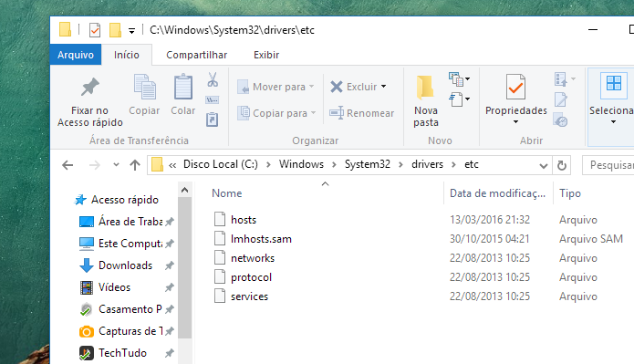This screenshot has height=364, width=634.
Task: Click the Colar clipboard icon
Action: tap(183, 87)
